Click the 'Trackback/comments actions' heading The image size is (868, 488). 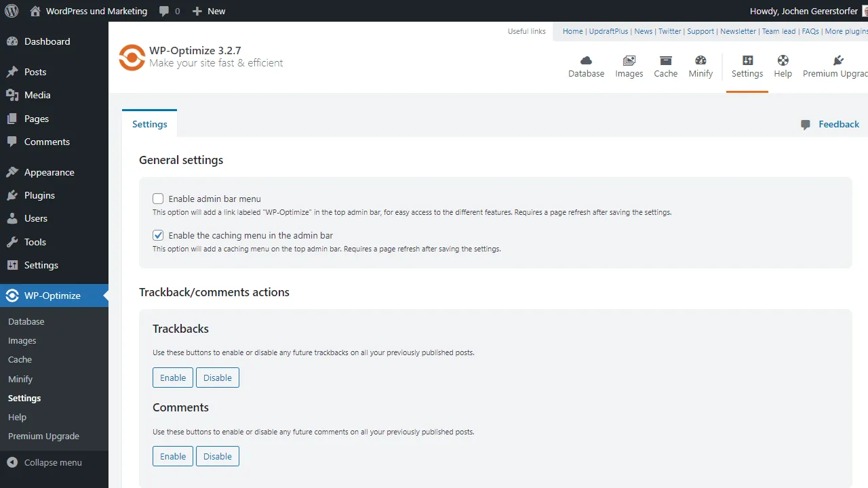pos(214,292)
